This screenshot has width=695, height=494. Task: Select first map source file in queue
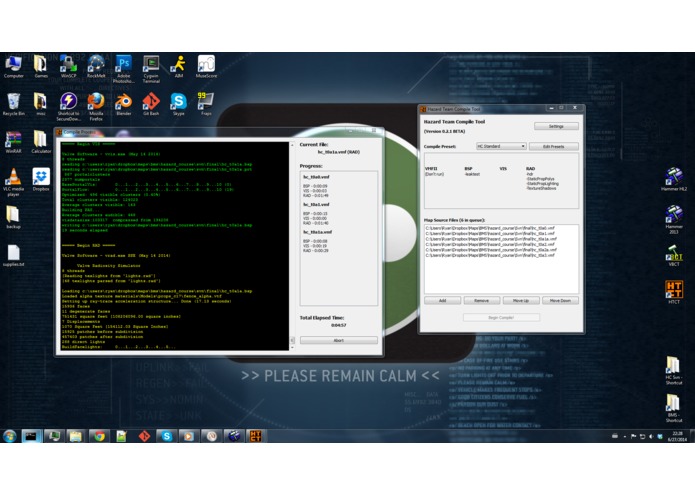[490, 228]
